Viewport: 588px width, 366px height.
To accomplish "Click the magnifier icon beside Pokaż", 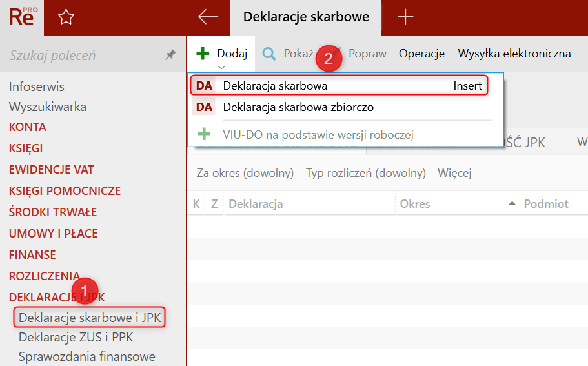I will coord(269,54).
